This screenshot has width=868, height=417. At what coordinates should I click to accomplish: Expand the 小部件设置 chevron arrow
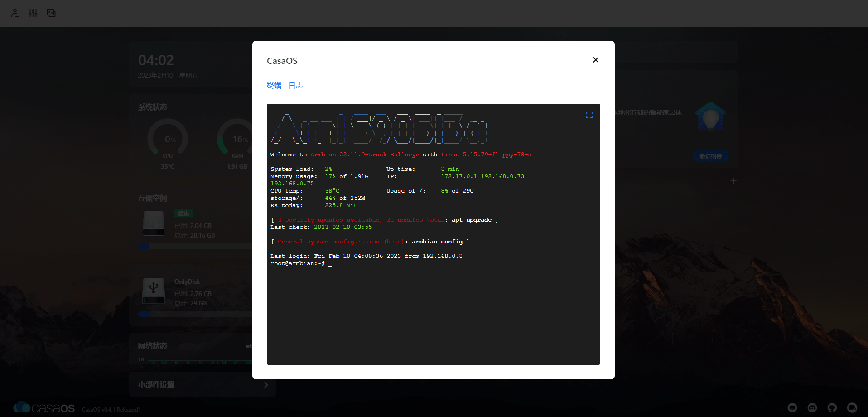tap(266, 385)
